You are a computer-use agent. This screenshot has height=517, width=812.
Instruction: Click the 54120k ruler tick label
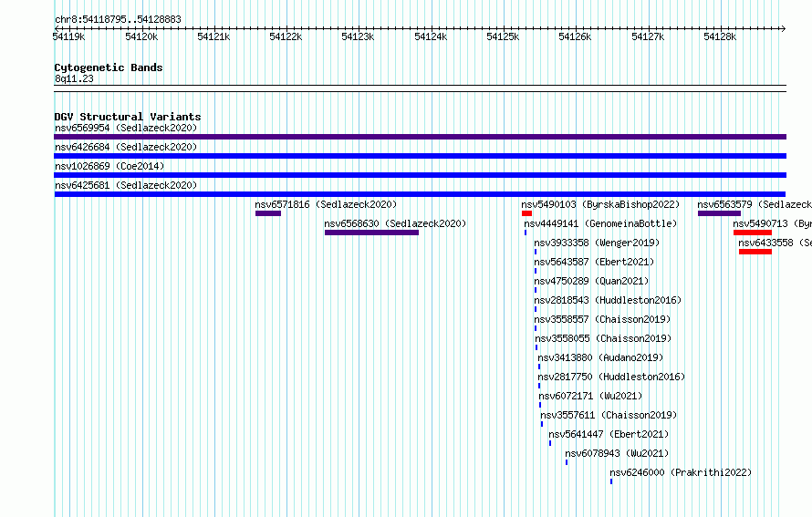[142, 36]
